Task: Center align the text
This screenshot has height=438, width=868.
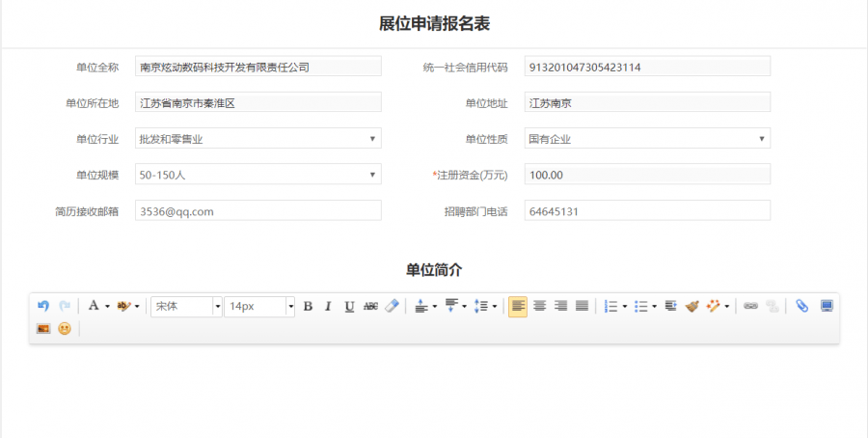Action: 539,306
